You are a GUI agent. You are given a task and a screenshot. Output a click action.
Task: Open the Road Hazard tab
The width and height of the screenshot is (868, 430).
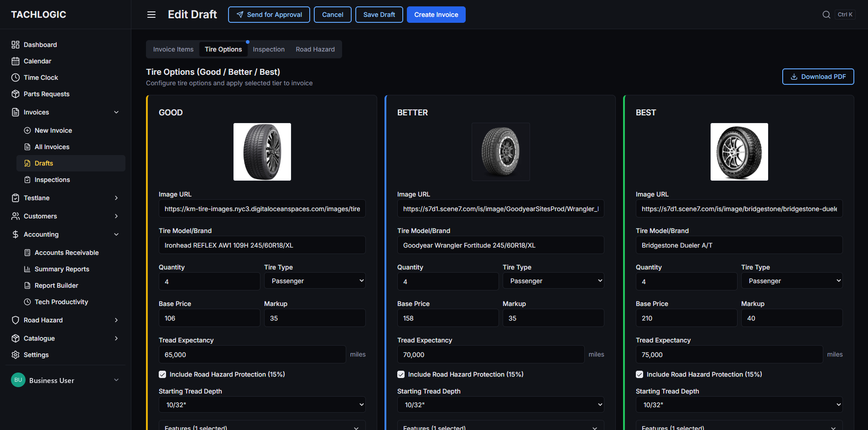[x=315, y=49]
